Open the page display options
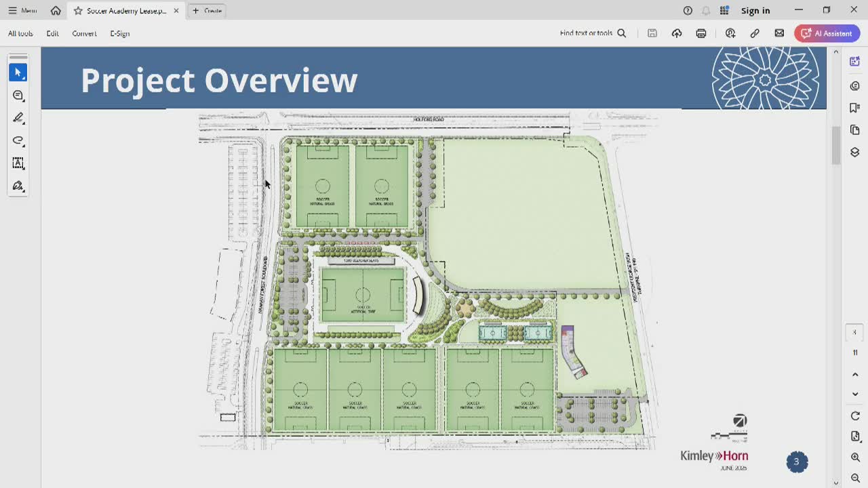This screenshot has width=868, height=488. (855, 436)
